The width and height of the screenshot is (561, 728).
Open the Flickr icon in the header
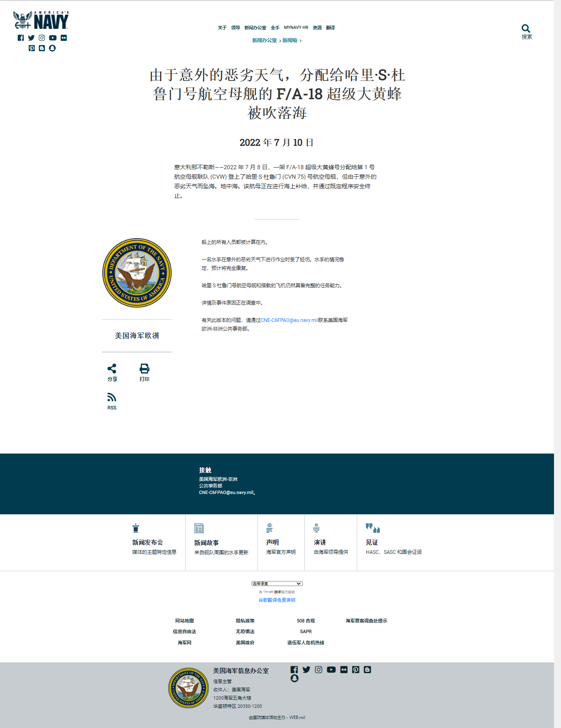point(64,38)
